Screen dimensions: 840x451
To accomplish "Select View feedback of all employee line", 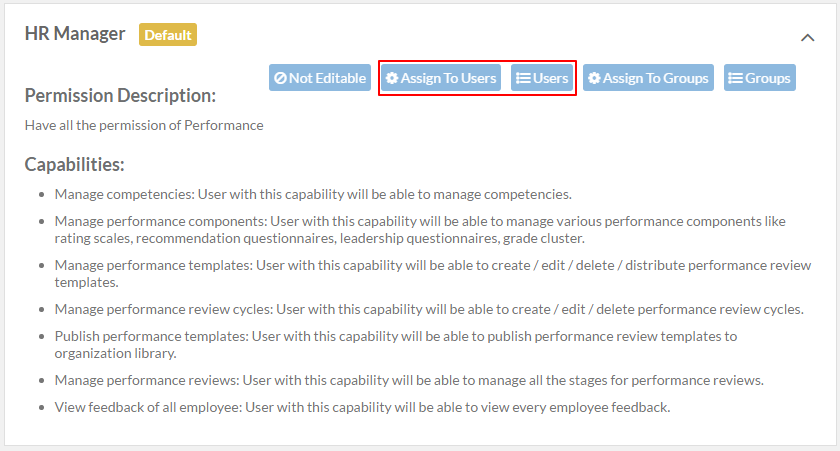I will [x=362, y=408].
